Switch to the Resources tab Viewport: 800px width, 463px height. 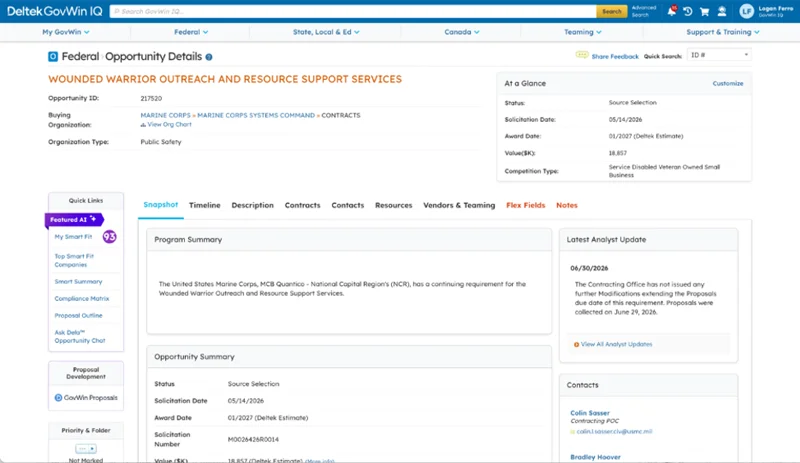(x=393, y=205)
